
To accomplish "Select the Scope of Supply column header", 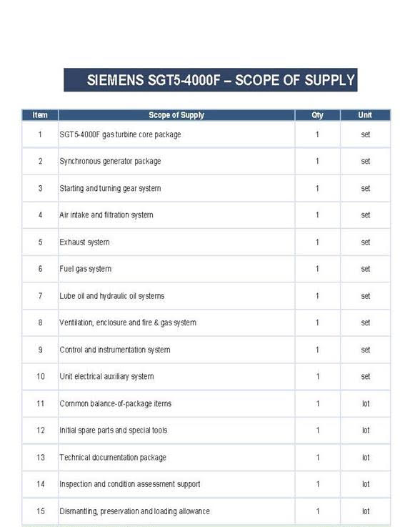I will (x=176, y=115).
